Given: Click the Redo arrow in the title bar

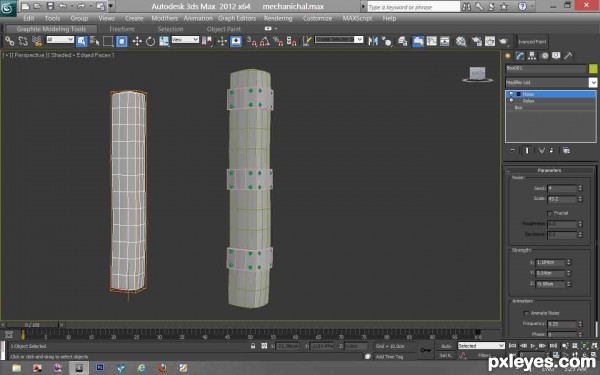Looking at the screenshot, I should click(x=81, y=6).
